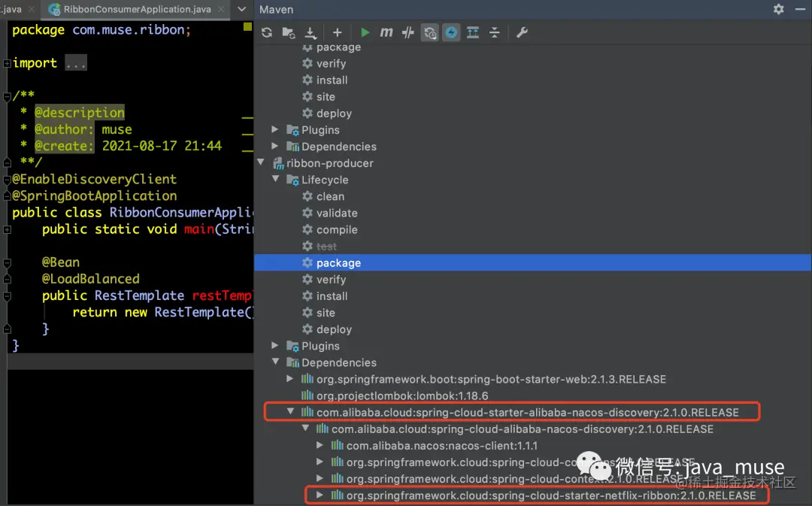Click yellow inspection status indicator in editor
812x506 pixels.
point(247,26)
